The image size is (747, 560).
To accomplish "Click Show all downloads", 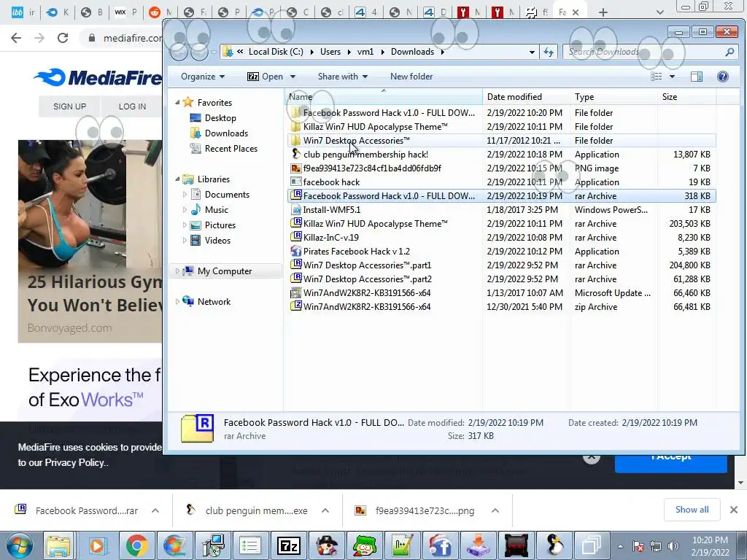I will (692, 510).
